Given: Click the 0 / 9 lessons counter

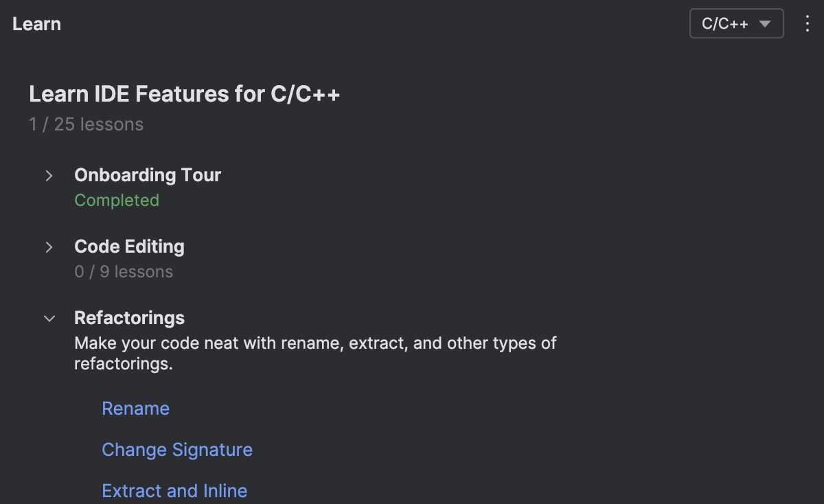Looking at the screenshot, I should coord(124,272).
